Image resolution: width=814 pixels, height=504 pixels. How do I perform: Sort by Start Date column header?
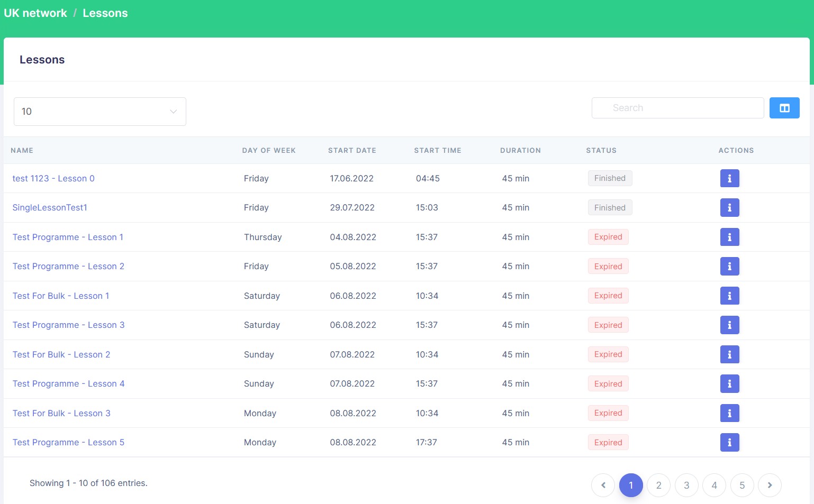coord(352,151)
